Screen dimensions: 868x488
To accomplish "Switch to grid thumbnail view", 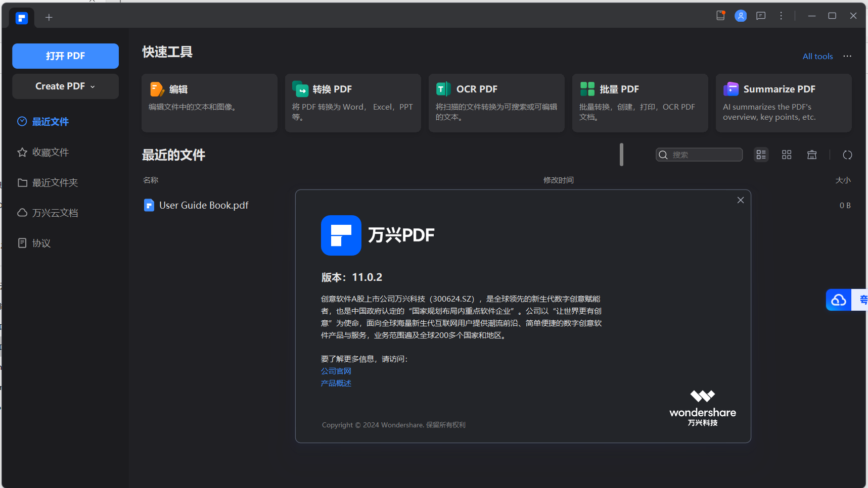I will coord(787,155).
